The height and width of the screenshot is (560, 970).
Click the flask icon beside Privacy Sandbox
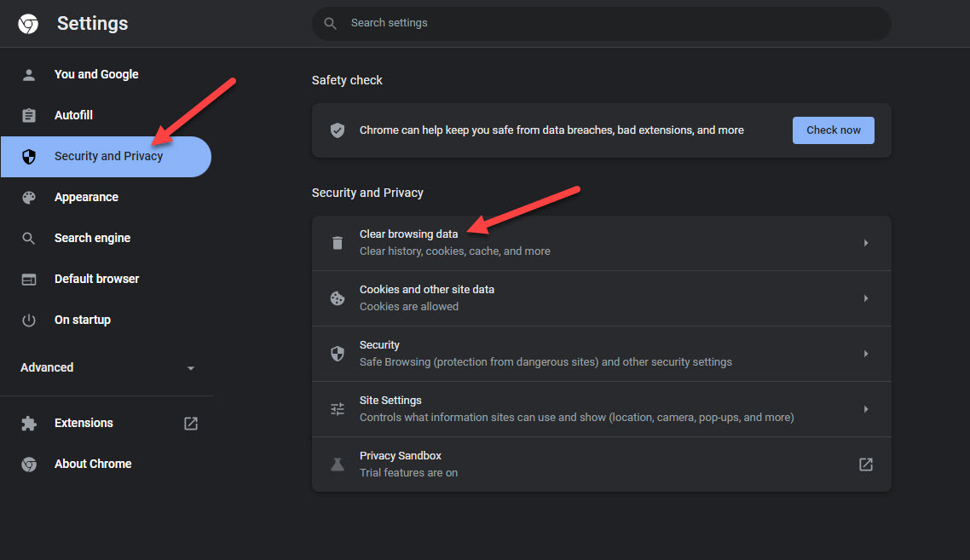tap(338, 465)
